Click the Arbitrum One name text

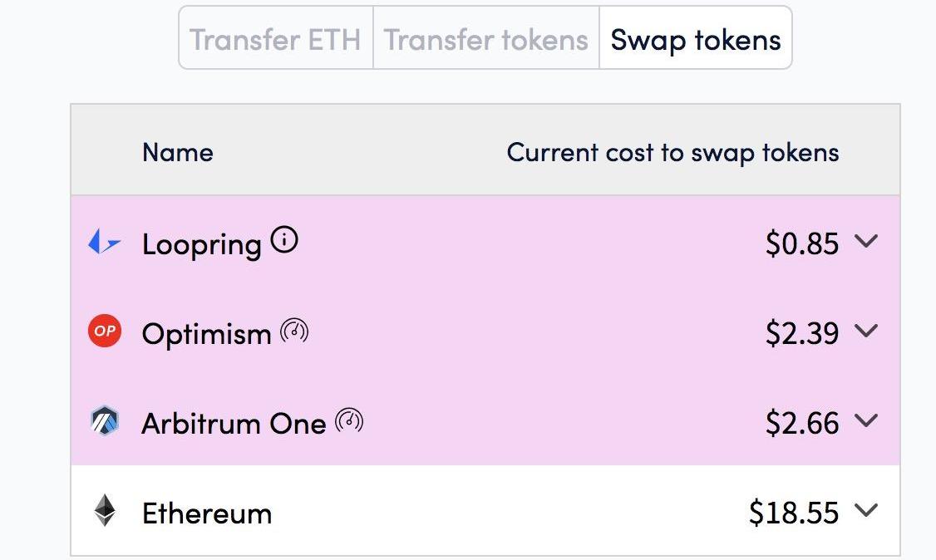click(234, 424)
